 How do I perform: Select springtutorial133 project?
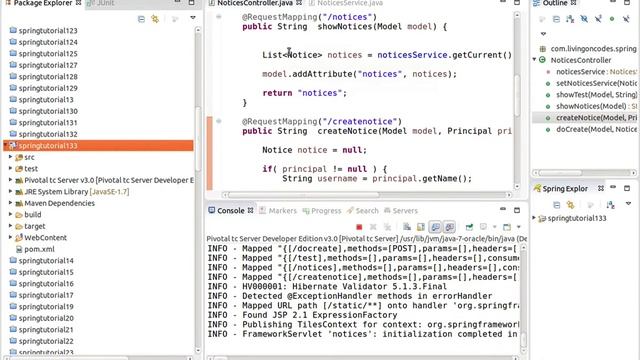click(x=98, y=145)
